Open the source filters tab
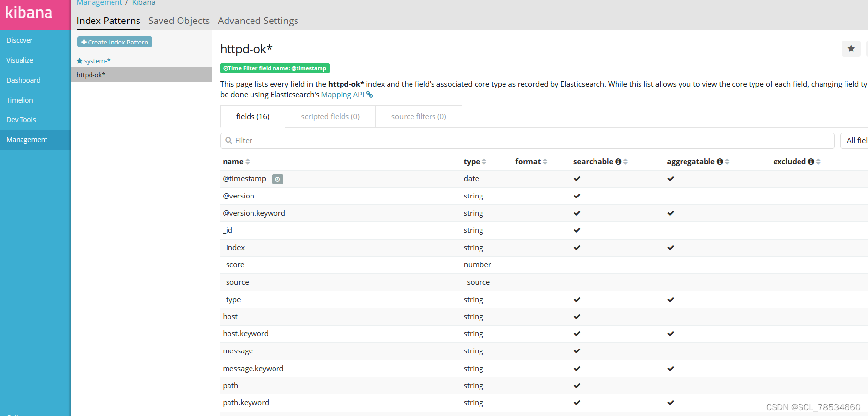 418,117
